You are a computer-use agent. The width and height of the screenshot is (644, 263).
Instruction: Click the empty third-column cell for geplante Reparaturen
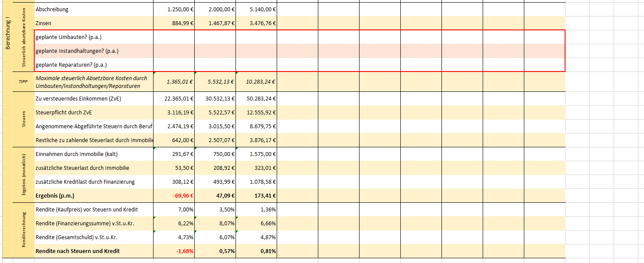point(256,65)
